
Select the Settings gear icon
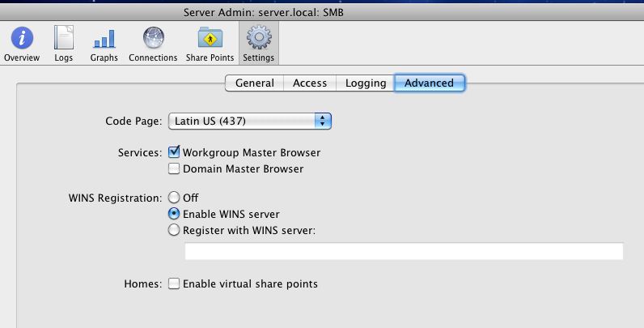259,38
